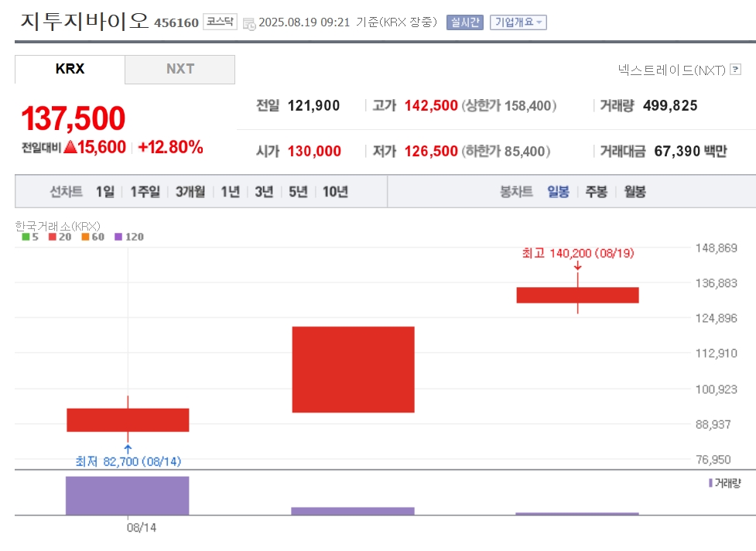
Task: Select 일봉 daily candle chart
Action: coord(558,192)
